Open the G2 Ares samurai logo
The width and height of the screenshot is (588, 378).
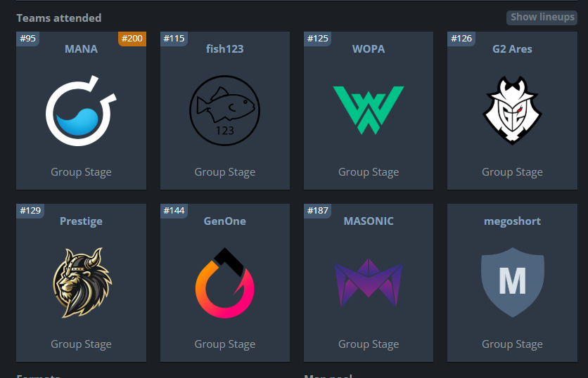point(512,110)
